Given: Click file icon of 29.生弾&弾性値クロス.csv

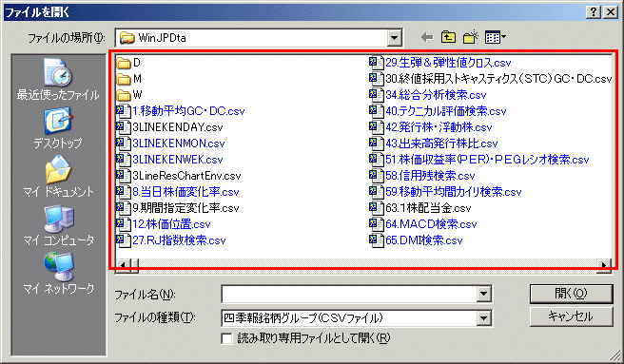Looking at the screenshot, I should pos(376,63).
